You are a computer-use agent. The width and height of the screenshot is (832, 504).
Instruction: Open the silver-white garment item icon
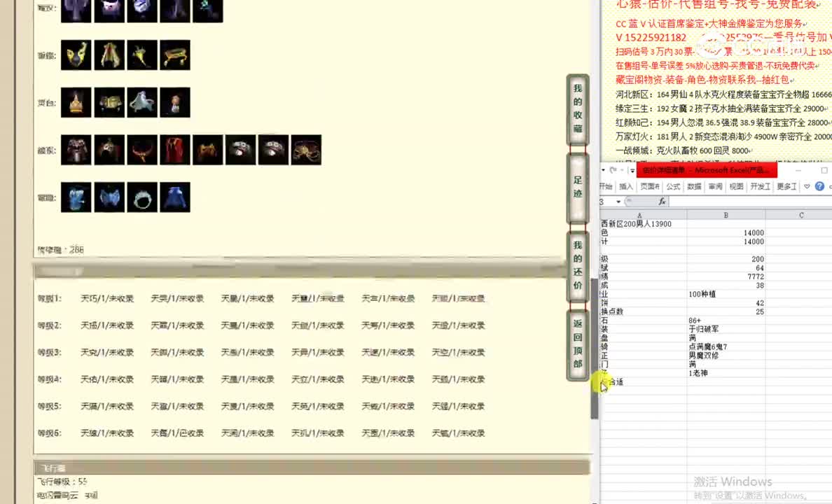(142, 102)
